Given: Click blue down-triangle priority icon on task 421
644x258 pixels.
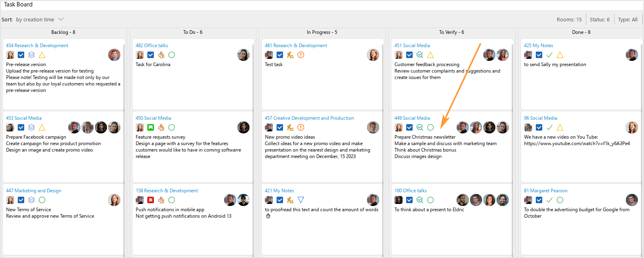Looking at the screenshot, I should [301, 200].
